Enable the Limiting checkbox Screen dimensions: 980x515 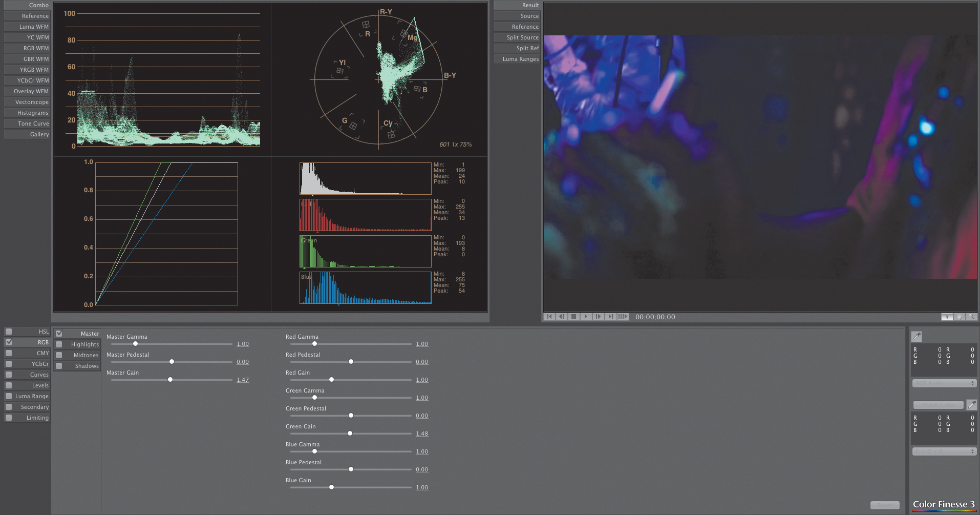click(x=9, y=418)
